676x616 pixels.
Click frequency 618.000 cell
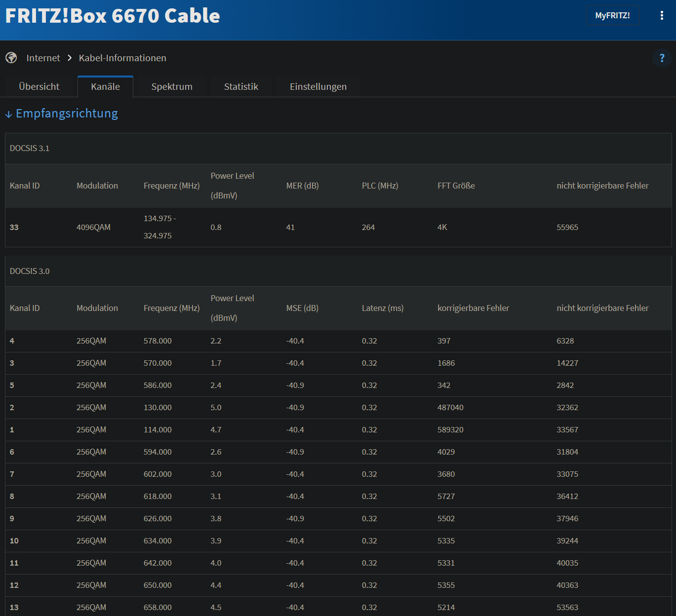(158, 496)
